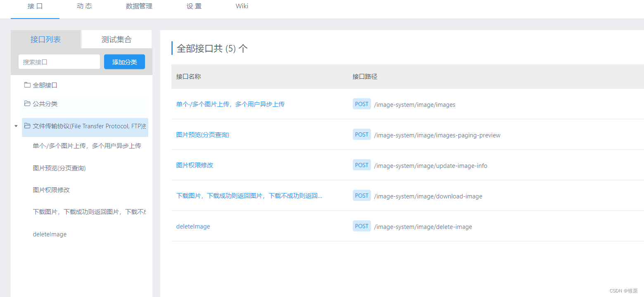Open sidebar item 下载图片，下载成功则返回图片
Viewport: 644px width, 297px height.
tap(89, 212)
